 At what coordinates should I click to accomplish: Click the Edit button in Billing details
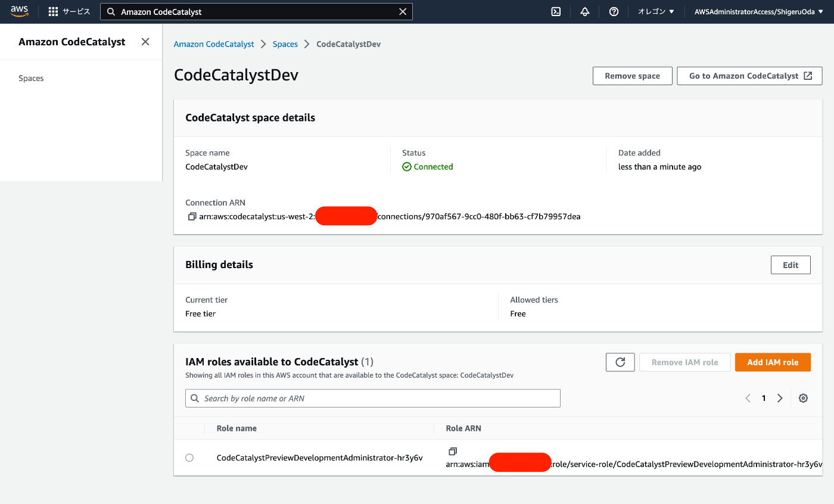791,265
